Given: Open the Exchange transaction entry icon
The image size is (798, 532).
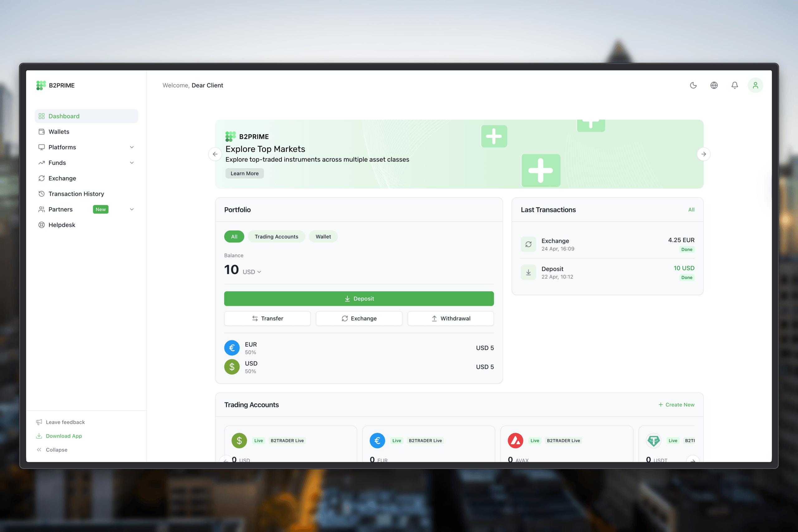Looking at the screenshot, I should coord(528,244).
